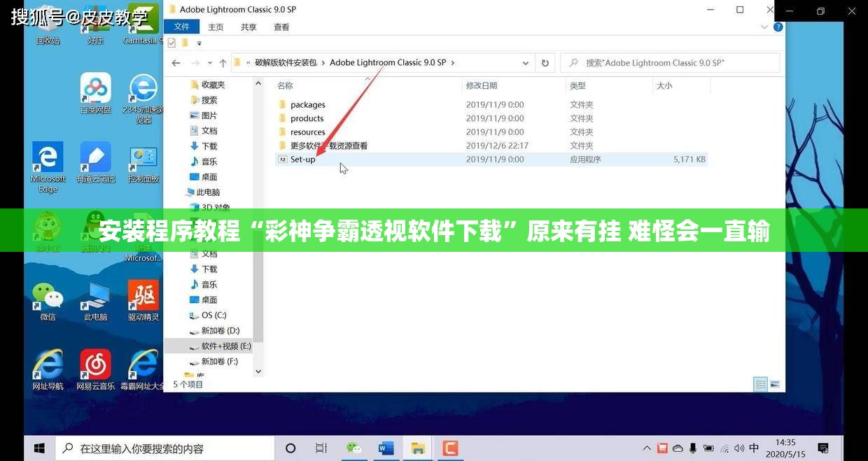Go back in File Explorer
This screenshot has width=868, height=461.
click(x=176, y=63)
